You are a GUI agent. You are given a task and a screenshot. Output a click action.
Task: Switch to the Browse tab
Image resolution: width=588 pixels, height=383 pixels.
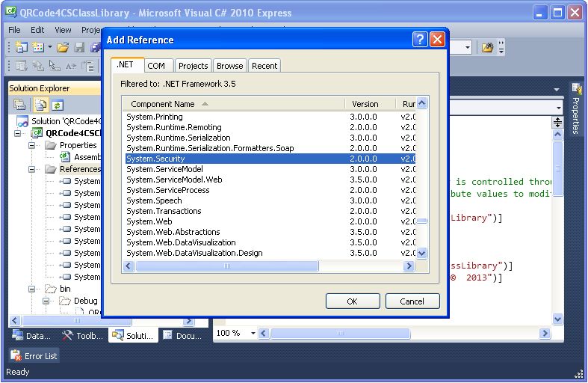tap(230, 66)
